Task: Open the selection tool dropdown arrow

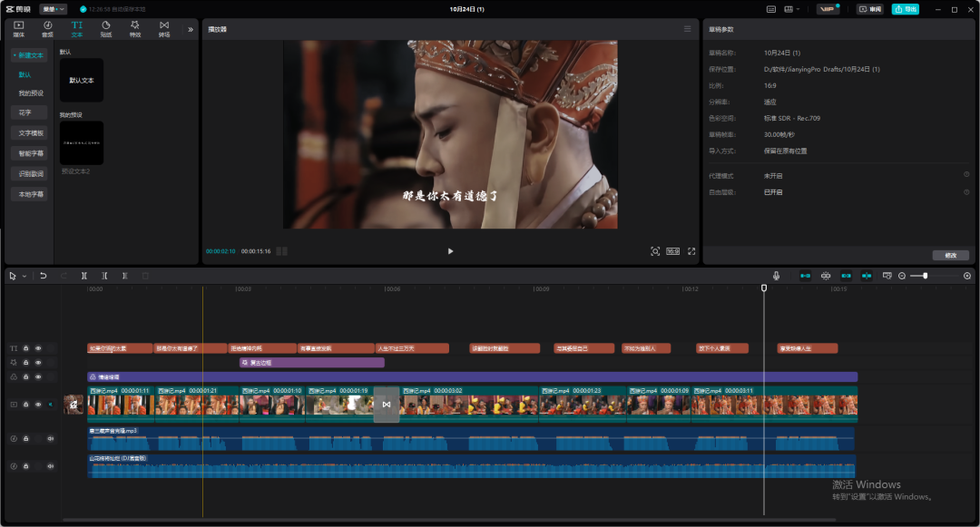Action: pos(24,276)
